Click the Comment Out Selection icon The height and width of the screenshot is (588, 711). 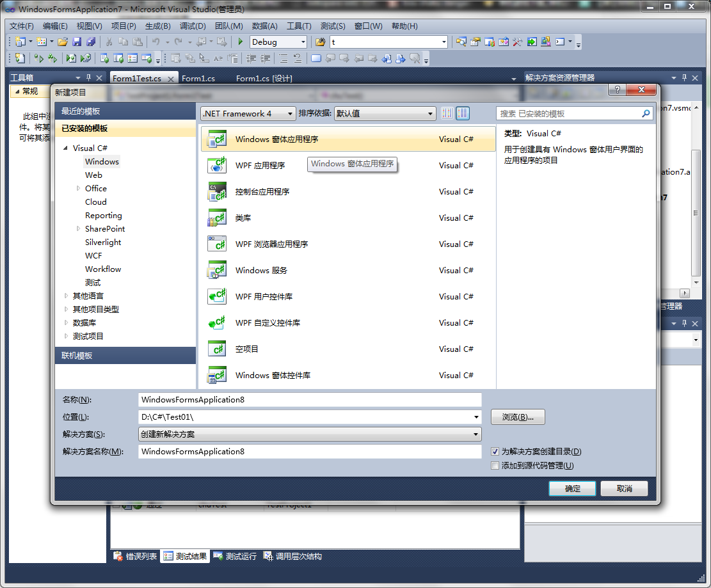tap(284, 58)
